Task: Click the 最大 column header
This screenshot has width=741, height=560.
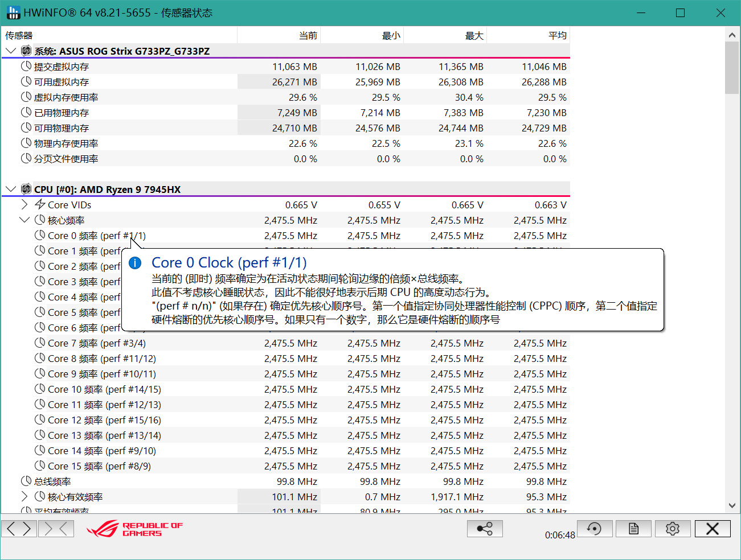Action: coord(445,35)
